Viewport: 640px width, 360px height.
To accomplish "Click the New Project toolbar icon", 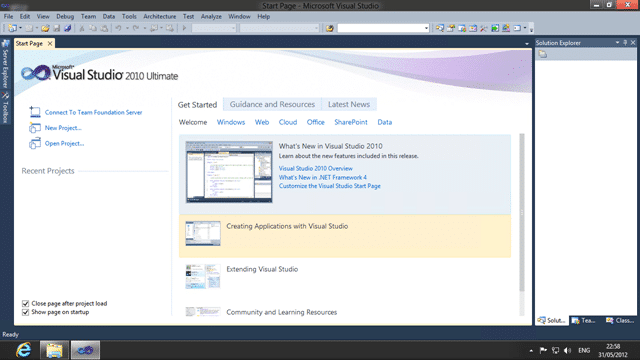I will 12,28.
